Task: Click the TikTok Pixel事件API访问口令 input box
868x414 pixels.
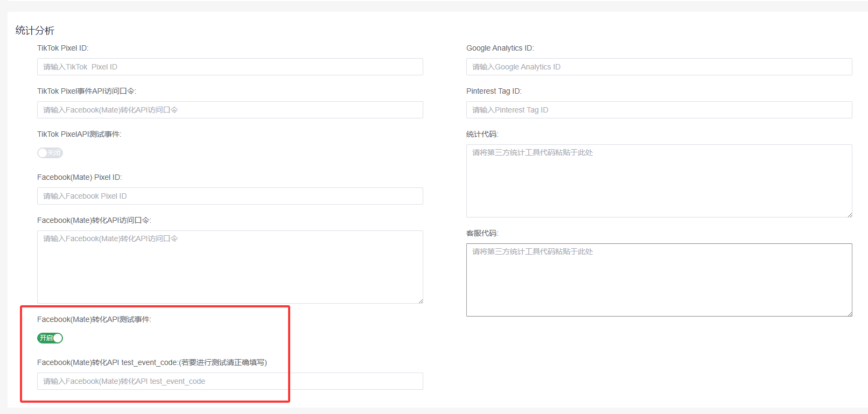Action: [230, 110]
